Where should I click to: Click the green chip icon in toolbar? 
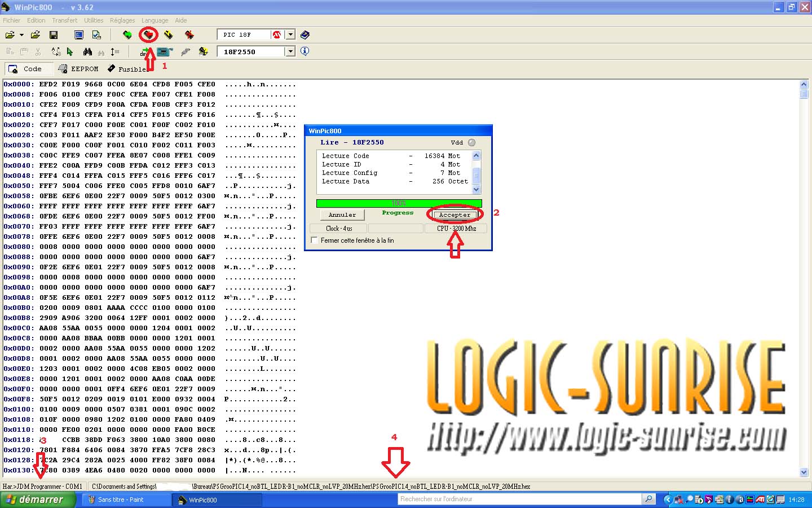(127, 35)
